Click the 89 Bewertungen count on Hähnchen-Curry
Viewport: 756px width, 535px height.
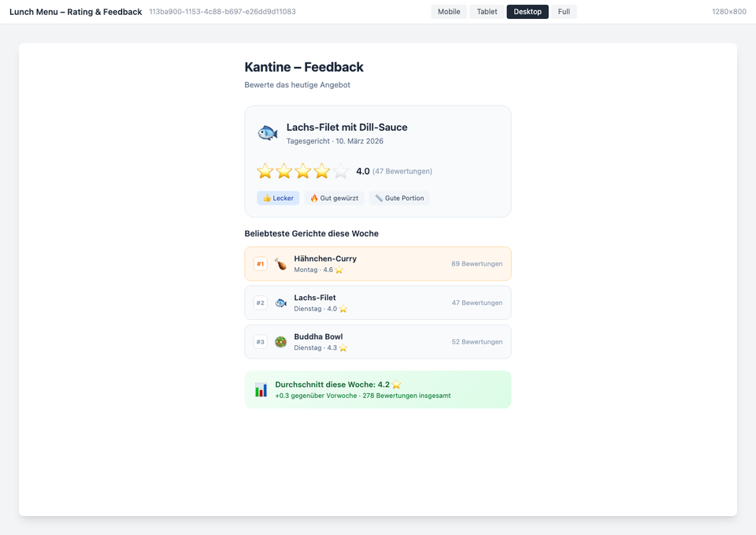[x=477, y=264]
